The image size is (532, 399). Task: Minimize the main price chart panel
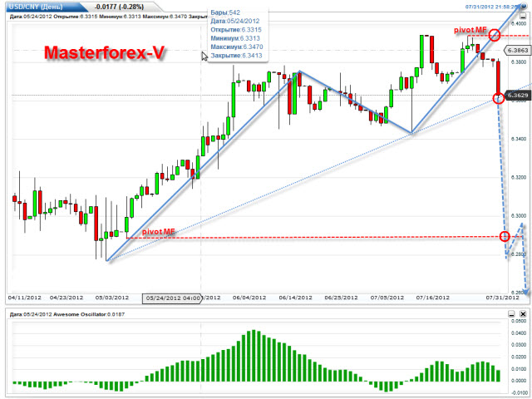[x=523, y=16]
